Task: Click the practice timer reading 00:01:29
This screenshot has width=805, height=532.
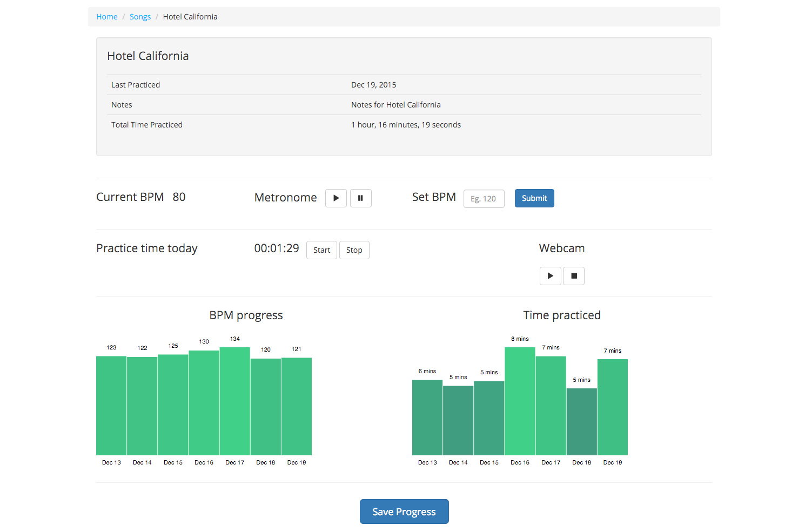Action: [277, 248]
